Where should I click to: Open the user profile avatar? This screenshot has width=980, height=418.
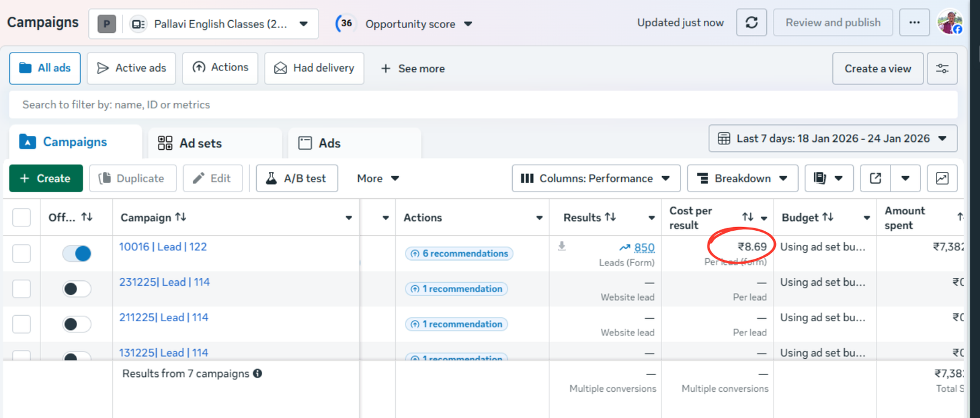(x=950, y=23)
